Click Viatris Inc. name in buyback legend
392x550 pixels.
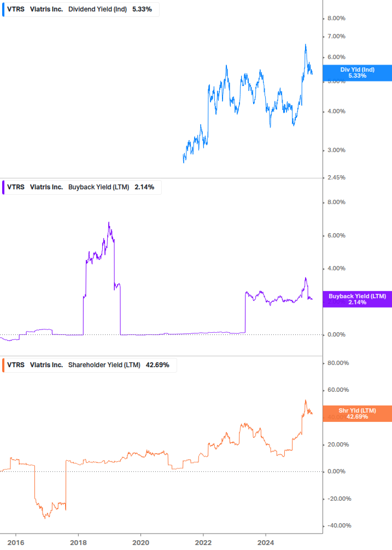[x=46, y=187]
